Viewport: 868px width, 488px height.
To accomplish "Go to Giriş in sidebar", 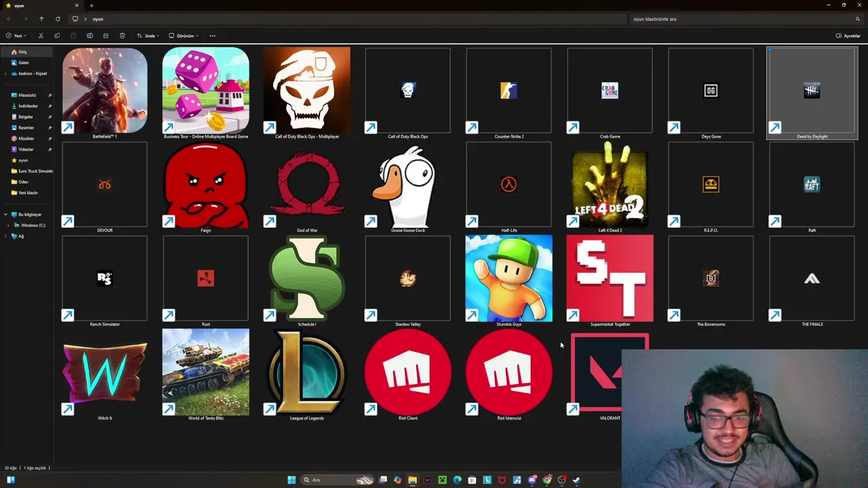I will click(27, 52).
